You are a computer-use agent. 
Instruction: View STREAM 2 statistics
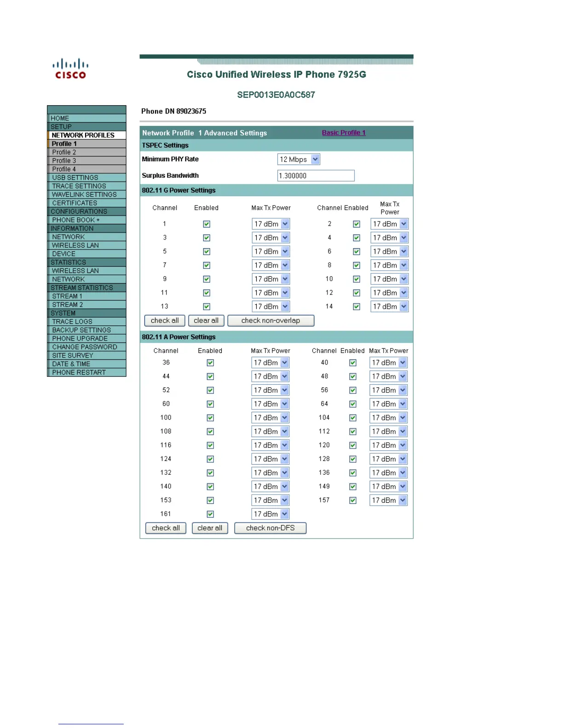87,305
